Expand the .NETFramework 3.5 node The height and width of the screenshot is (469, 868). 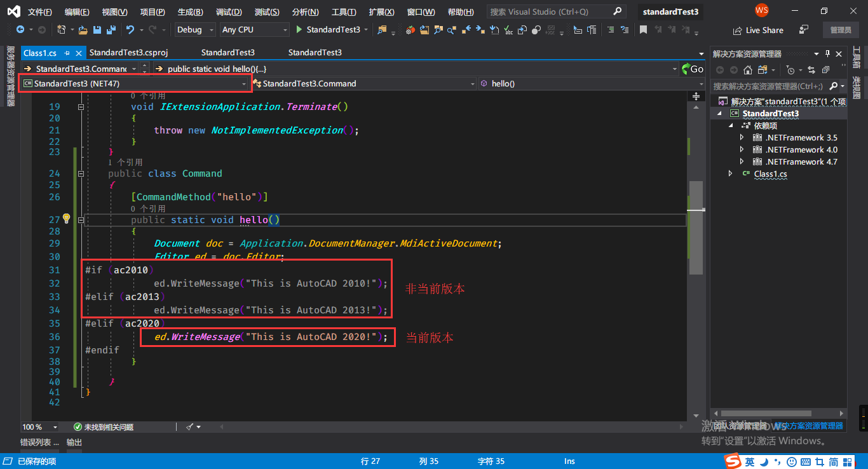(742, 137)
